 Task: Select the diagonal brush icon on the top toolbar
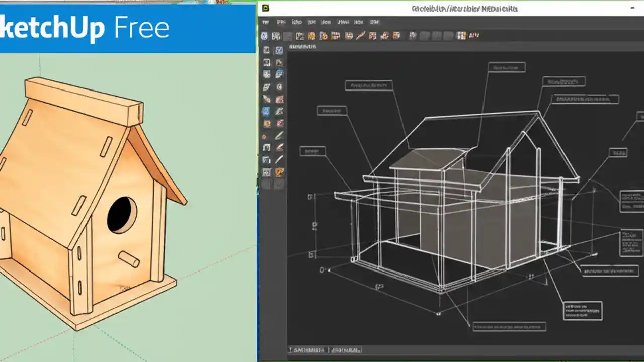coord(360,35)
